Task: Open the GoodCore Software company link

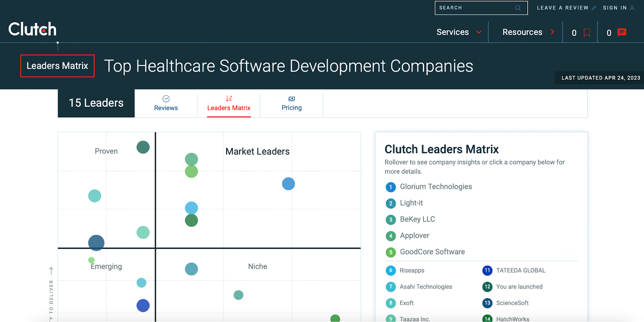Action: point(432,252)
